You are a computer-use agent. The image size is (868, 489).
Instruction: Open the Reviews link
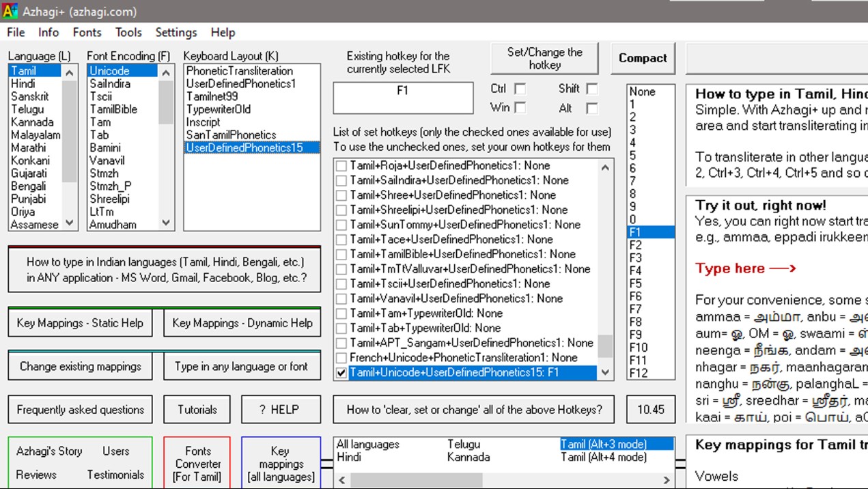point(36,475)
